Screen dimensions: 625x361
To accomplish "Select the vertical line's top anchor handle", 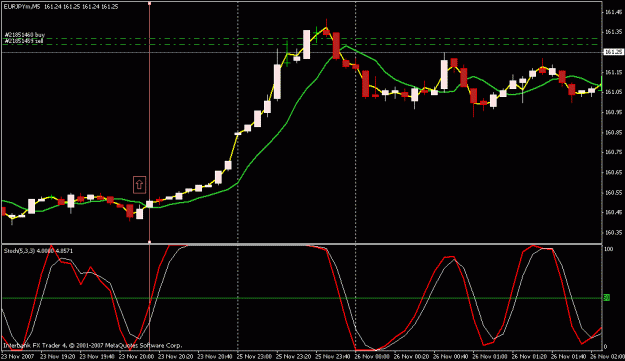I will [149, 3].
